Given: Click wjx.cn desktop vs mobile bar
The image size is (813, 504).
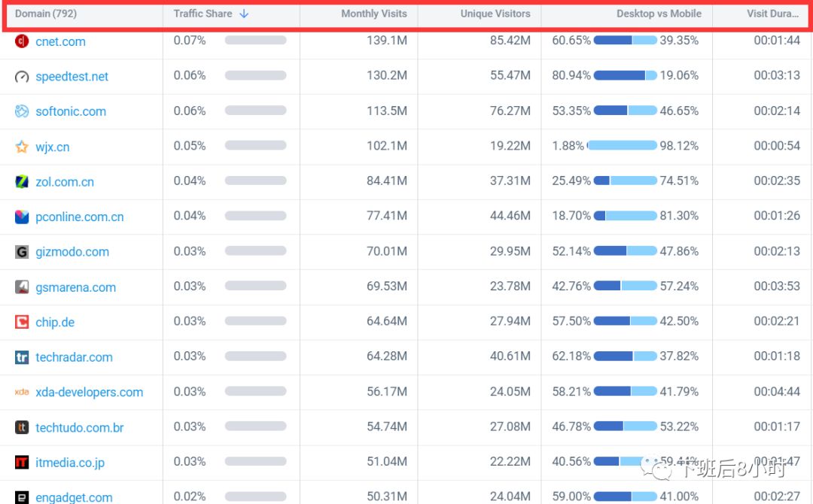Looking at the screenshot, I should tap(622, 145).
